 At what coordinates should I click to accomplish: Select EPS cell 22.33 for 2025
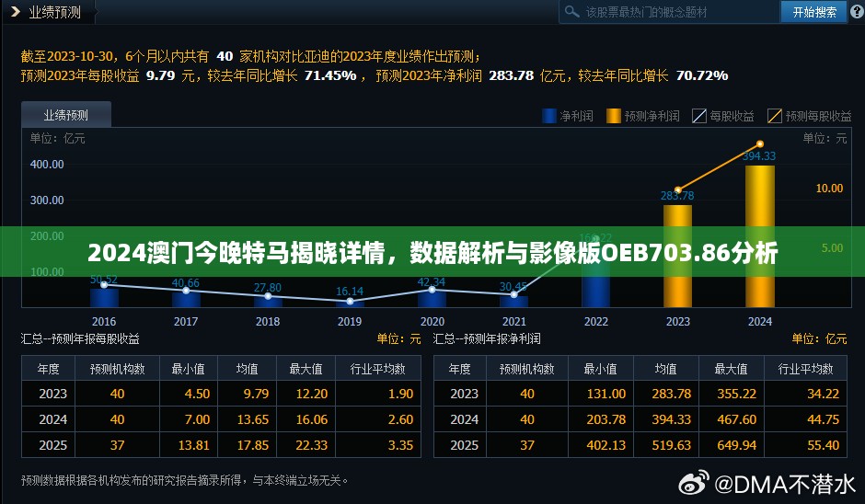coord(312,445)
